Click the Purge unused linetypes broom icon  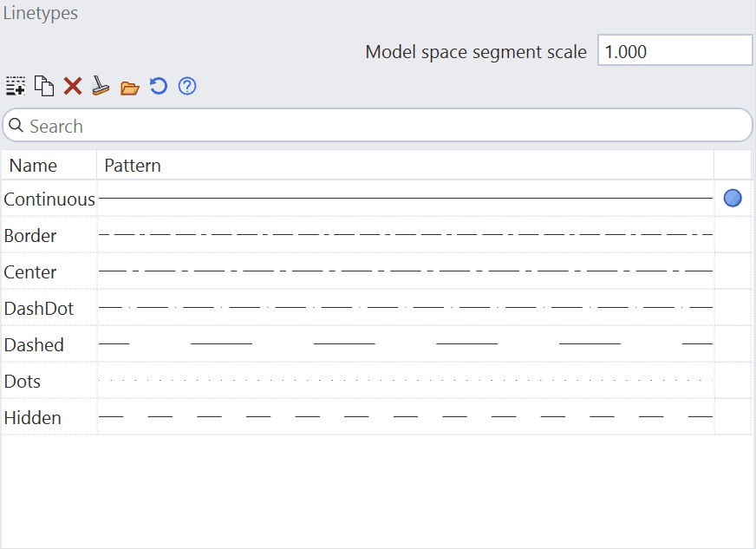[101, 86]
